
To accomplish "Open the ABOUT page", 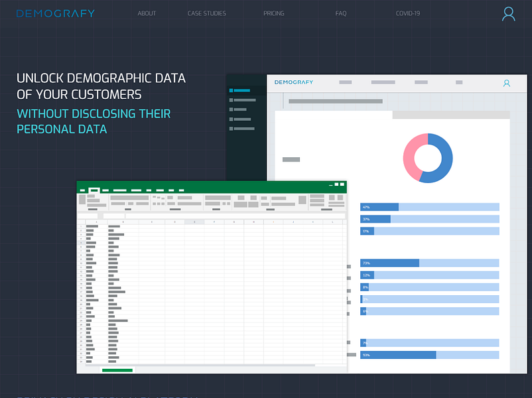I will pos(147,13).
